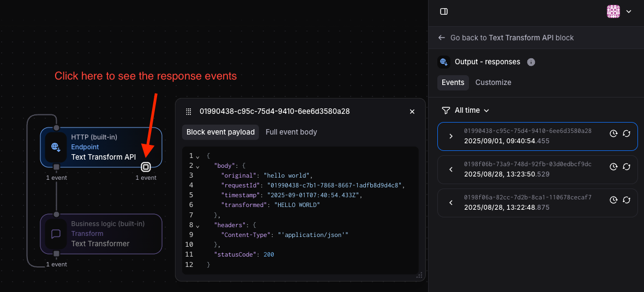
Task: Click Text Transform API bottom-left output port
Action: click(57, 167)
